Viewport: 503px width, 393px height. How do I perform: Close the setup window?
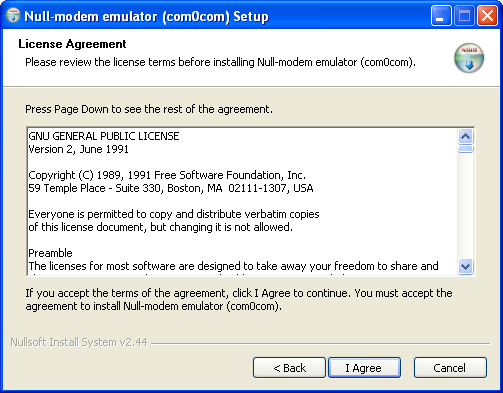coord(487,15)
